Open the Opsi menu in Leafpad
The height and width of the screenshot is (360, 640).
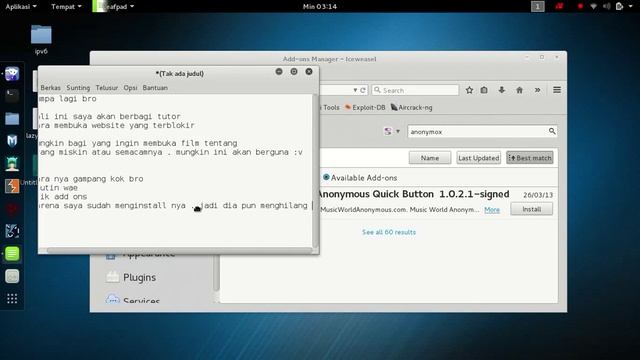pyautogui.click(x=130, y=88)
